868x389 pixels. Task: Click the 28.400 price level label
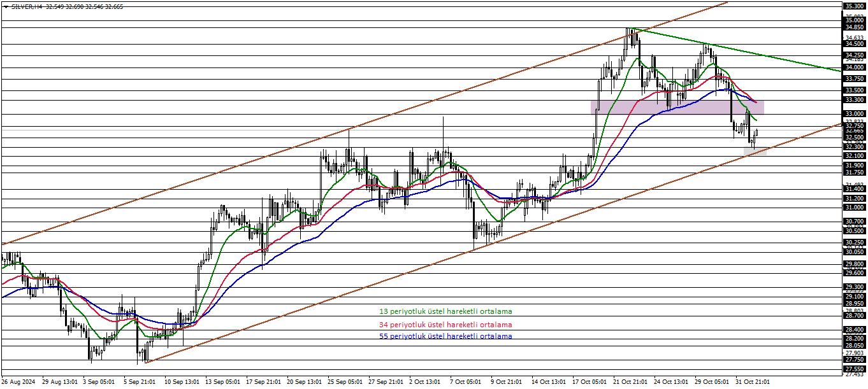[x=854, y=330]
